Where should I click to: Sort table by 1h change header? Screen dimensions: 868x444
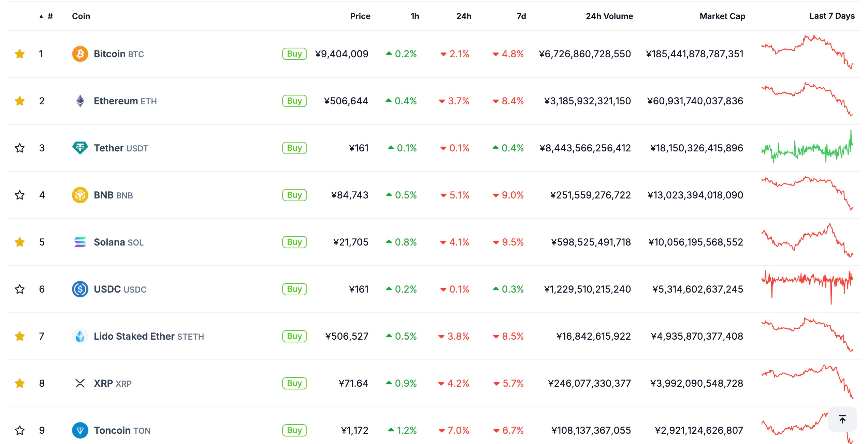tap(415, 16)
